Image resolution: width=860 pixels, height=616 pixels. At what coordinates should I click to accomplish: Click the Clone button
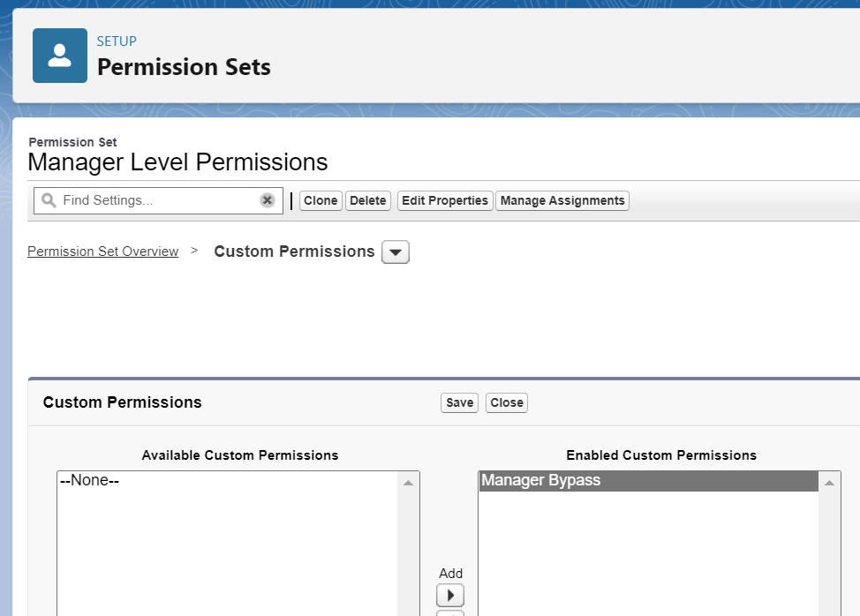tap(320, 200)
